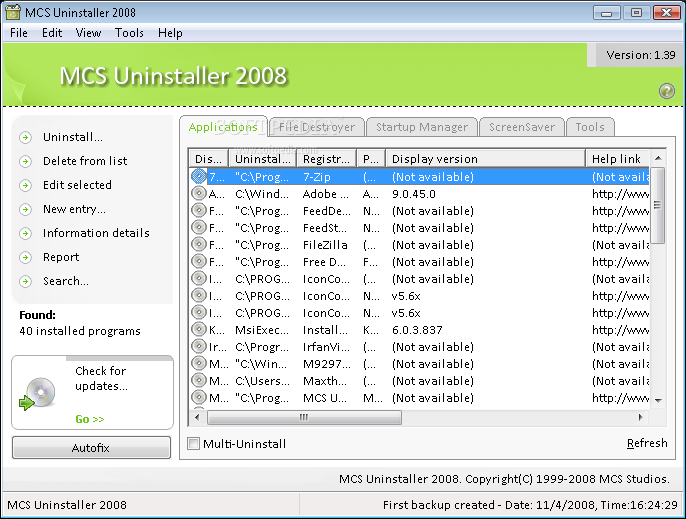686x519 pixels.
Task: Switch to the File Destroyer tab
Action: click(x=317, y=127)
